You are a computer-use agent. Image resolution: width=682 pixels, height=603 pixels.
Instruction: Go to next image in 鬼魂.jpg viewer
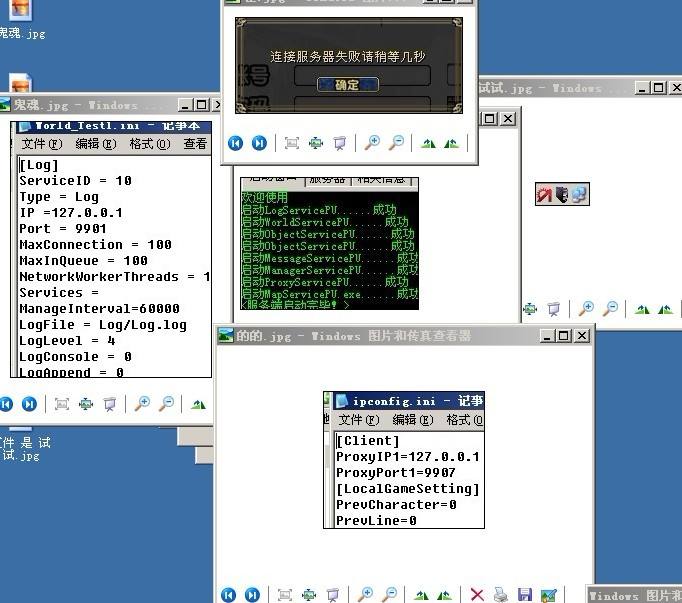(30, 404)
